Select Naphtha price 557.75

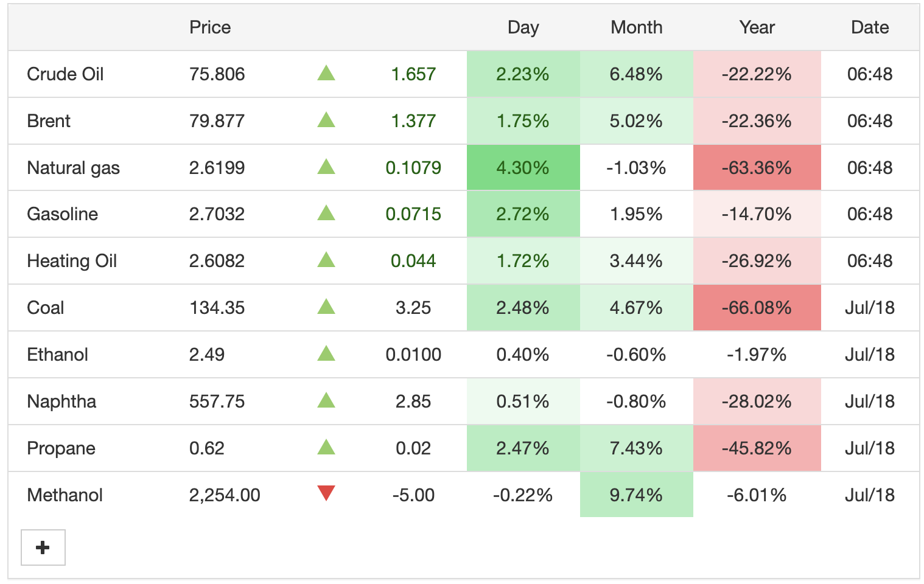pyautogui.click(x=217, y=401)
